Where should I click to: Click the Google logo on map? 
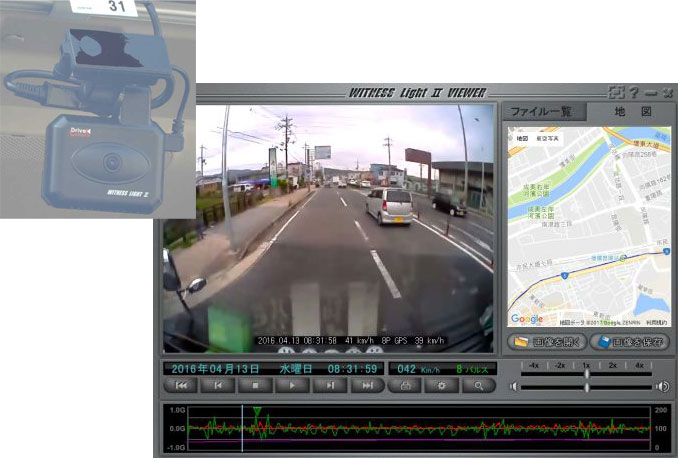pos(527,319)
